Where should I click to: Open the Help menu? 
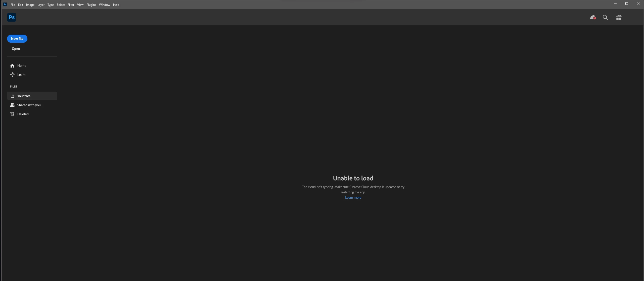[116, 5]
